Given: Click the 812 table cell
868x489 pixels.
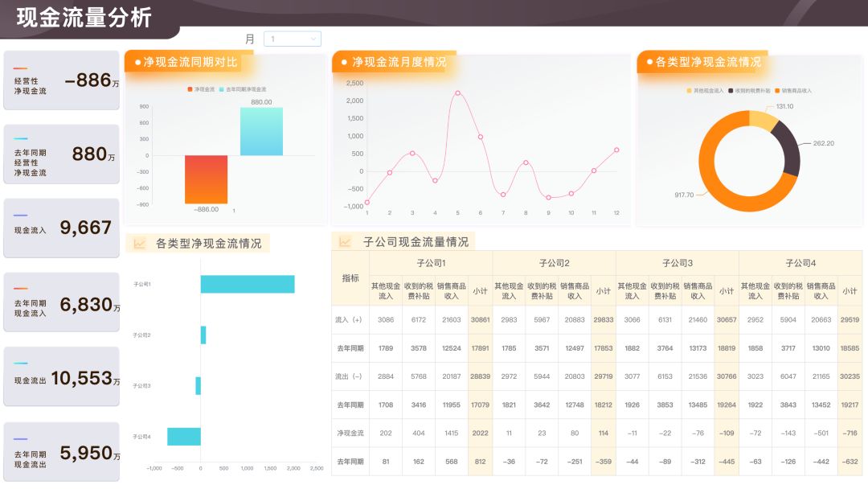Looking at the screenshot, I should click(x=481, y=462).
